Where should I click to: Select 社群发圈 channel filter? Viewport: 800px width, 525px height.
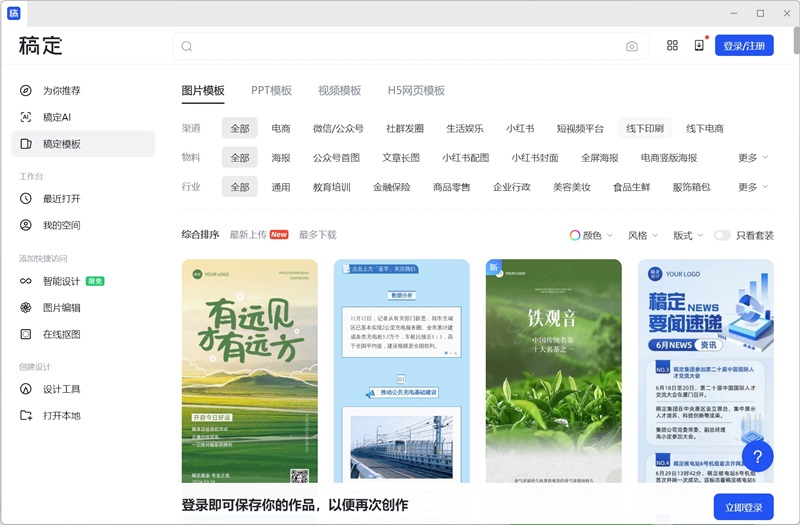tap(405, 128)
